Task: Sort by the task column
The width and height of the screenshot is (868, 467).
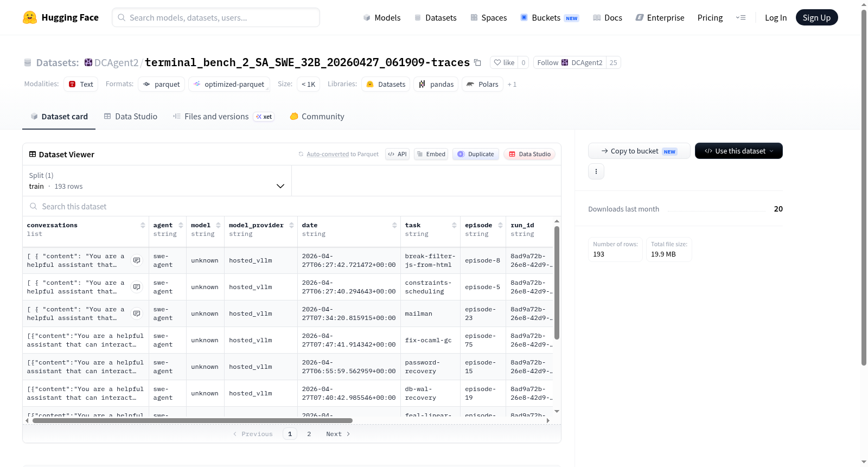Action: (454, 225)
